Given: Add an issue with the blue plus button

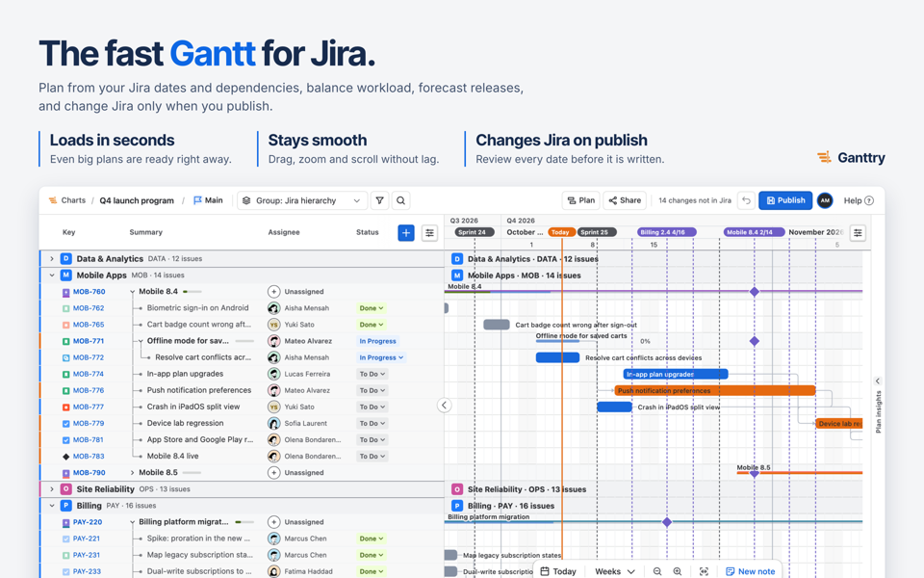Looking at the screenshot, I should (x=406, y=233).
